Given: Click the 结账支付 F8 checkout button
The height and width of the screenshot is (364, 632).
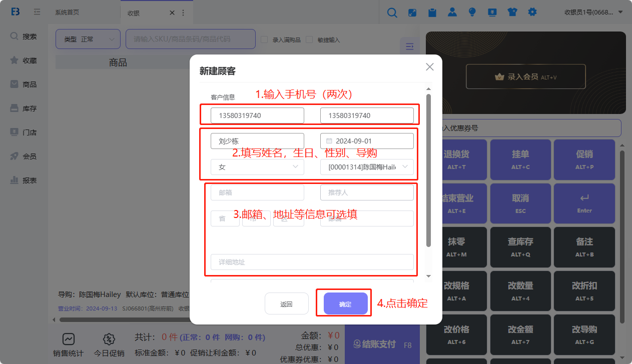Looking at the screenshot, I should click(382, 344).
